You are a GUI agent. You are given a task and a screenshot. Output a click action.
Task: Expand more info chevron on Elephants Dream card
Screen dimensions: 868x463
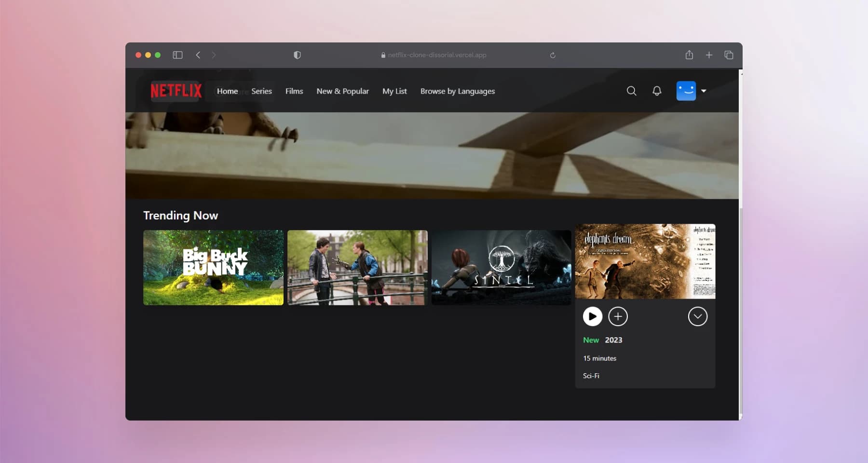coord(697,316)
